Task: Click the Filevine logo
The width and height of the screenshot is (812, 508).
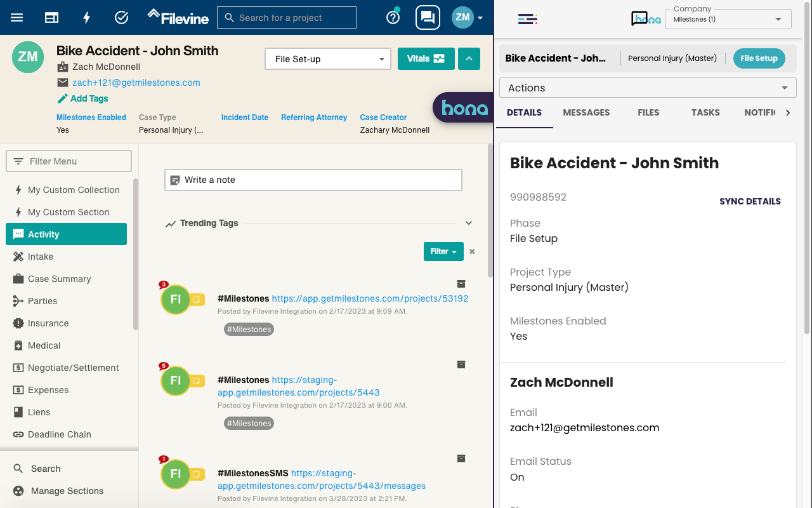Action: coord(177,17)
